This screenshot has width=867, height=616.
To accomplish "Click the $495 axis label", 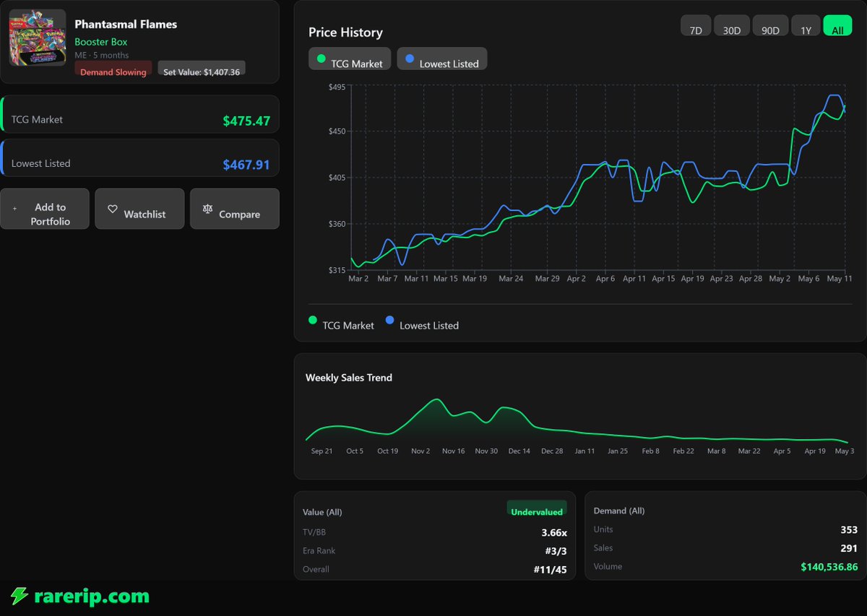I will click(x=337, y=87).
